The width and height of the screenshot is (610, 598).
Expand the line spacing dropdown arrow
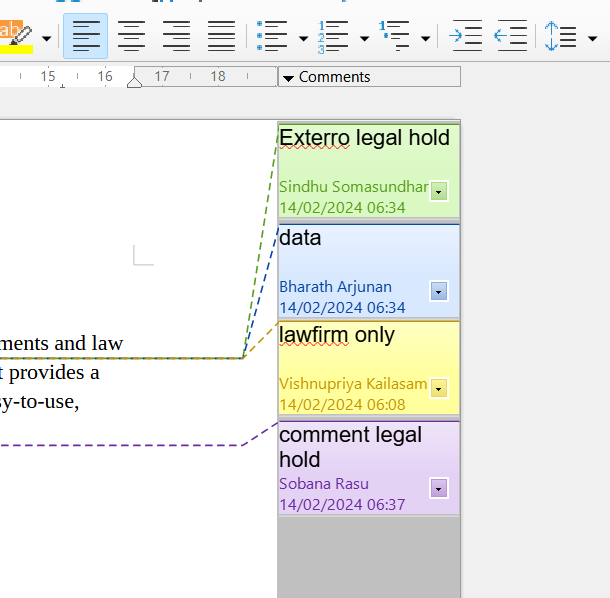(592, 38)
